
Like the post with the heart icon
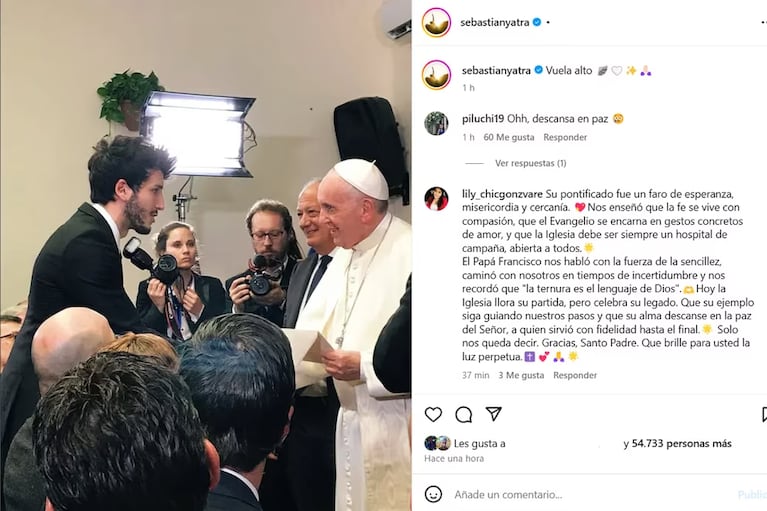click(x=433, y=414)
